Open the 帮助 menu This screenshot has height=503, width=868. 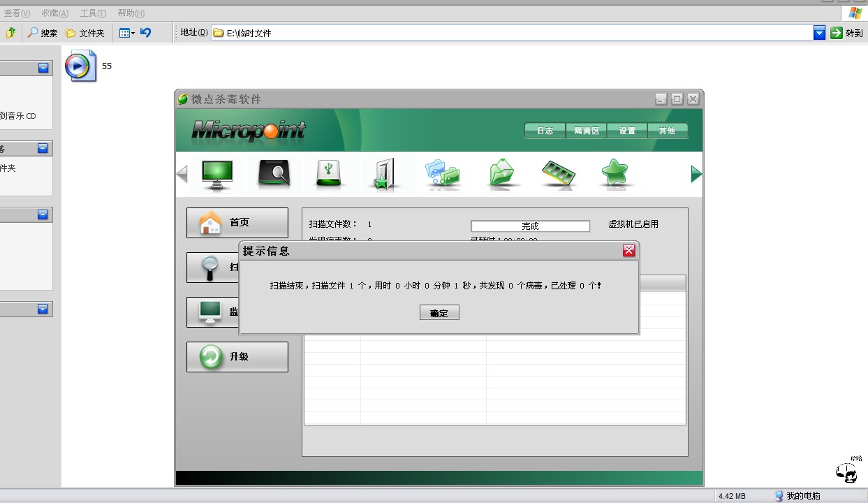tap(131, 13)
